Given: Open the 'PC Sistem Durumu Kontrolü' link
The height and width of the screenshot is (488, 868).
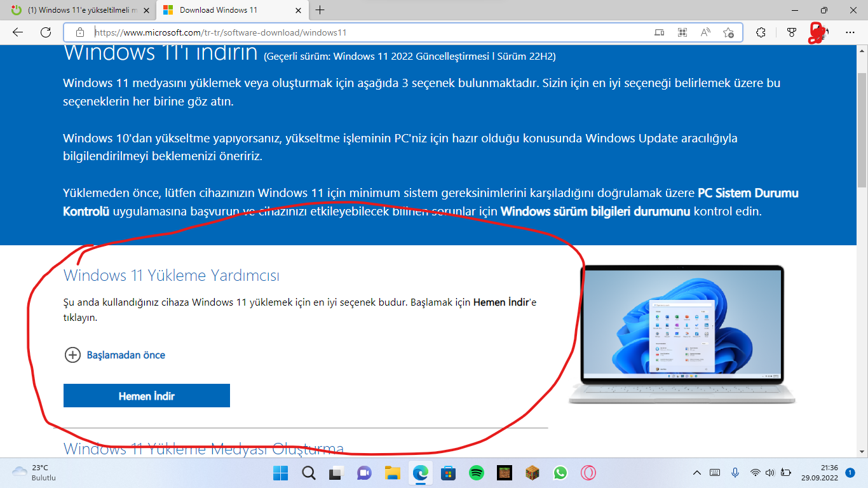Looking at the screenshot, I should click(431, 202).
